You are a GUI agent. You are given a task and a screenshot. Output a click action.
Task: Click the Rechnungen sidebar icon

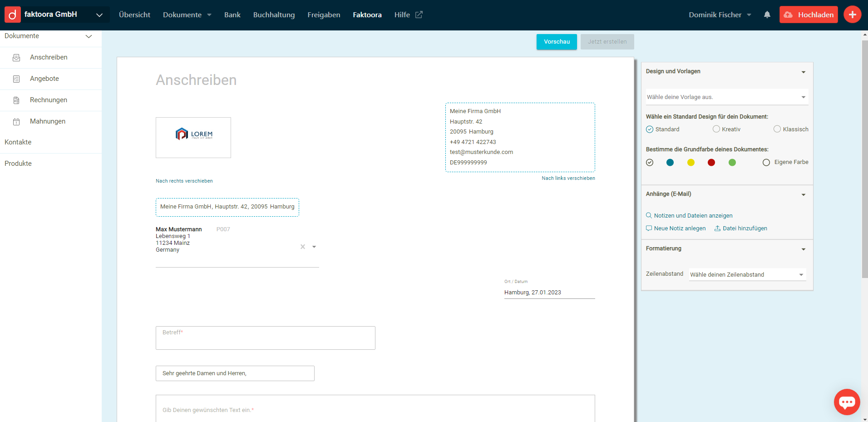coord(16,100)
